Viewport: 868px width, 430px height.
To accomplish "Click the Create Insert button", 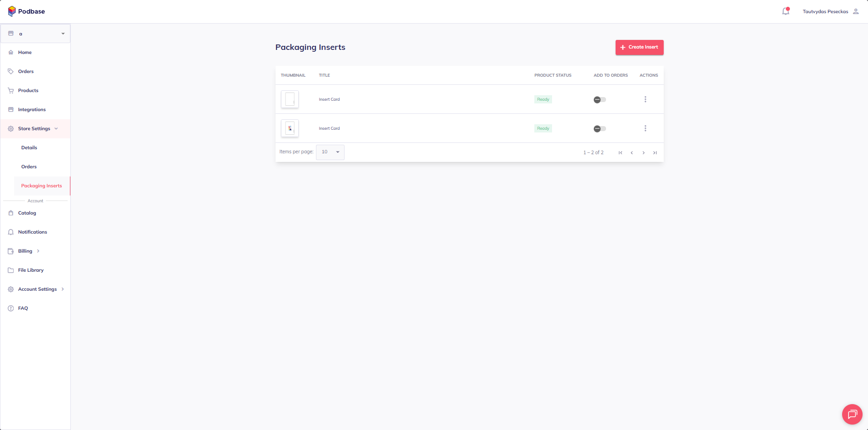I will 639,47.
